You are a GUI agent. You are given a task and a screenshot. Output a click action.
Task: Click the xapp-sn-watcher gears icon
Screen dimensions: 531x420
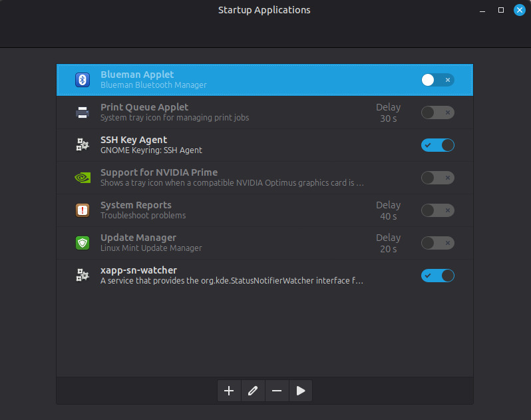click(83, 276)
